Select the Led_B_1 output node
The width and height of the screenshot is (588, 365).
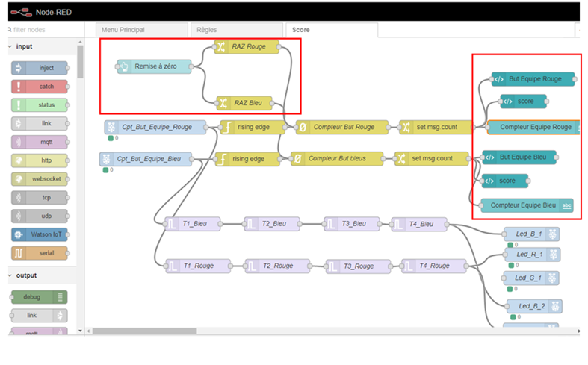click(531, 234)
